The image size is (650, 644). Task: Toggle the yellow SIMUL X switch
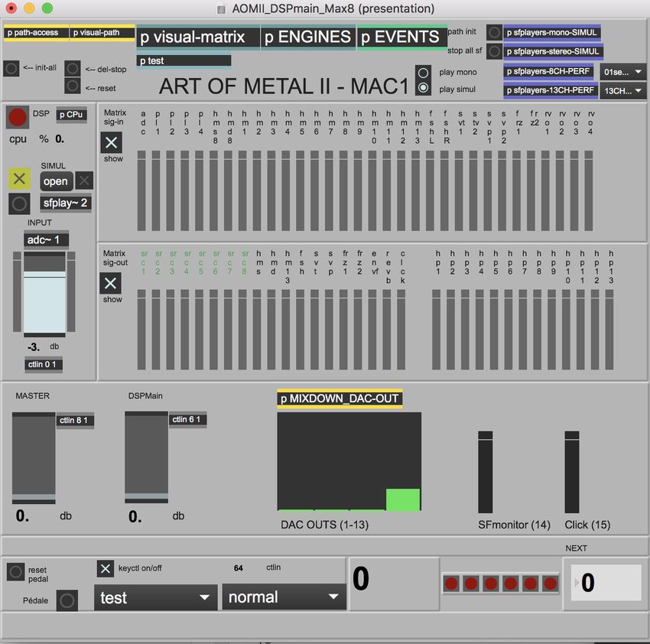pos(19,179)
